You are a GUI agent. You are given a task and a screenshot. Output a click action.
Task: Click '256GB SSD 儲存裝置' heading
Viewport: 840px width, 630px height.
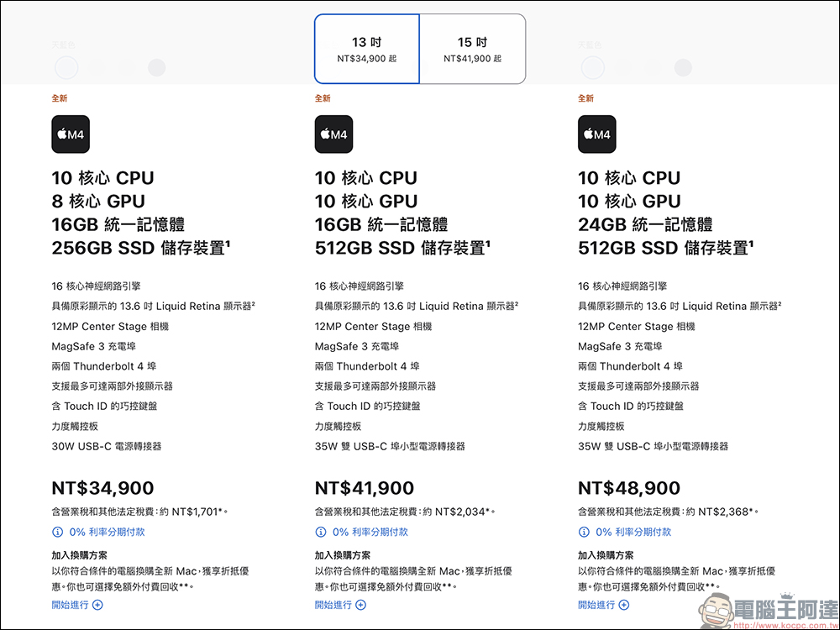[141, 248]
